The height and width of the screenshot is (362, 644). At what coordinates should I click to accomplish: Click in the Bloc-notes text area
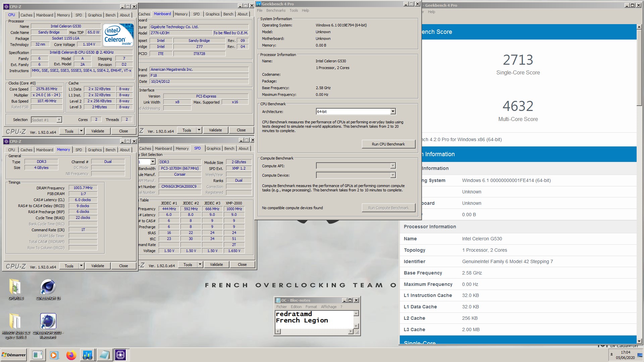(314, 319)
